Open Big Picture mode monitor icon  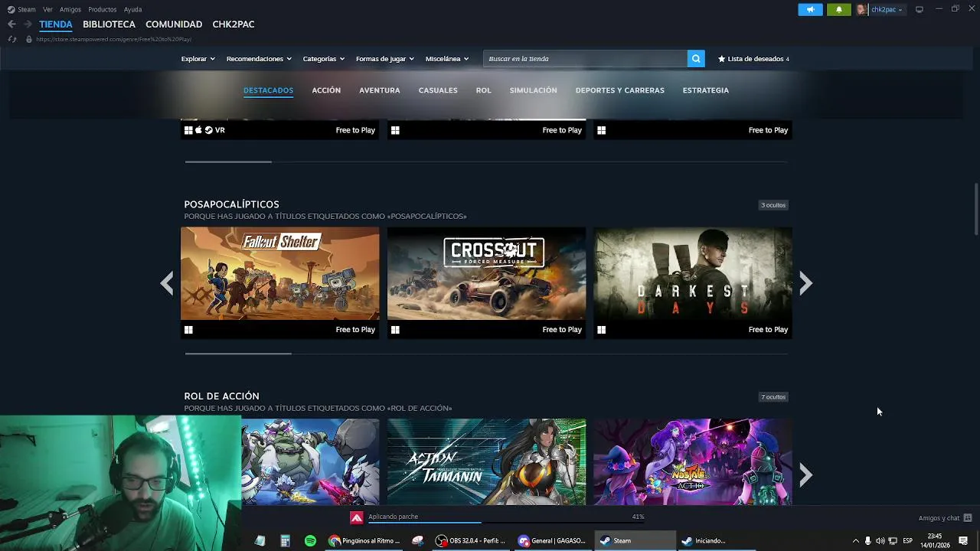[x=919, y=9]
